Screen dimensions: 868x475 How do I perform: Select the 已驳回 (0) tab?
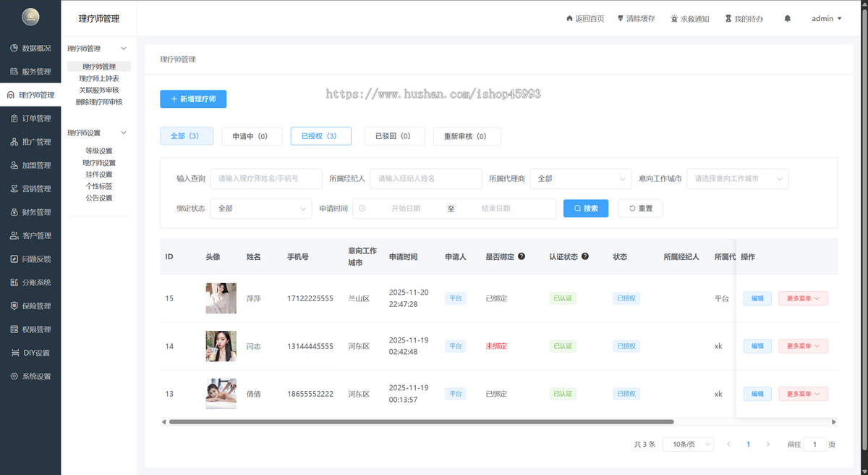pos(394,136)
